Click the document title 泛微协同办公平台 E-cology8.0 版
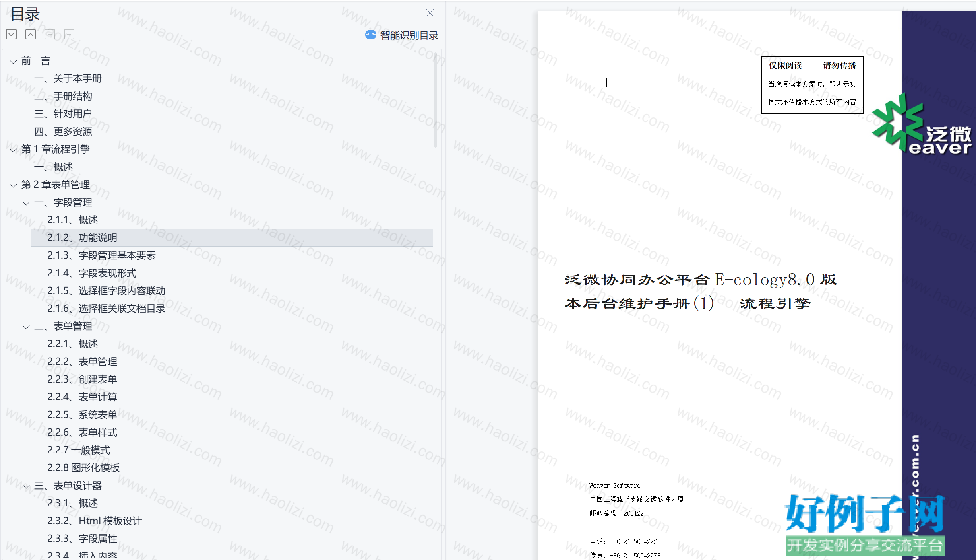The width and height of the screenshot is (976, 560). click(x=701, y=279)
